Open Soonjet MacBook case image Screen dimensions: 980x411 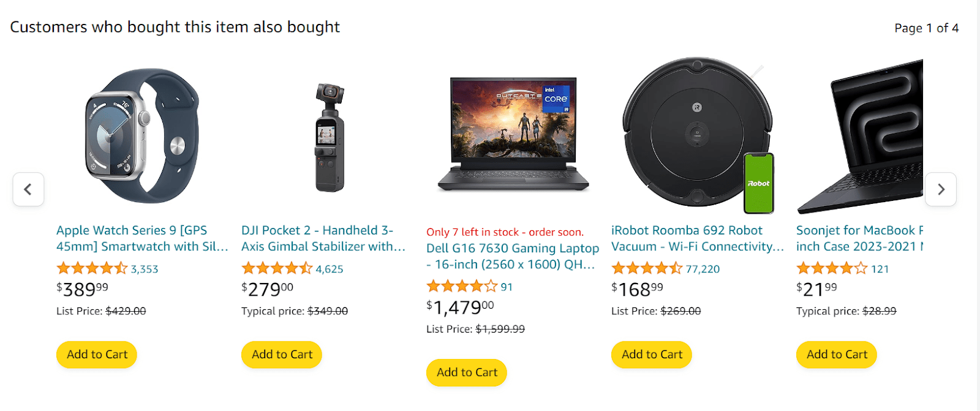[x=860, y=136]
